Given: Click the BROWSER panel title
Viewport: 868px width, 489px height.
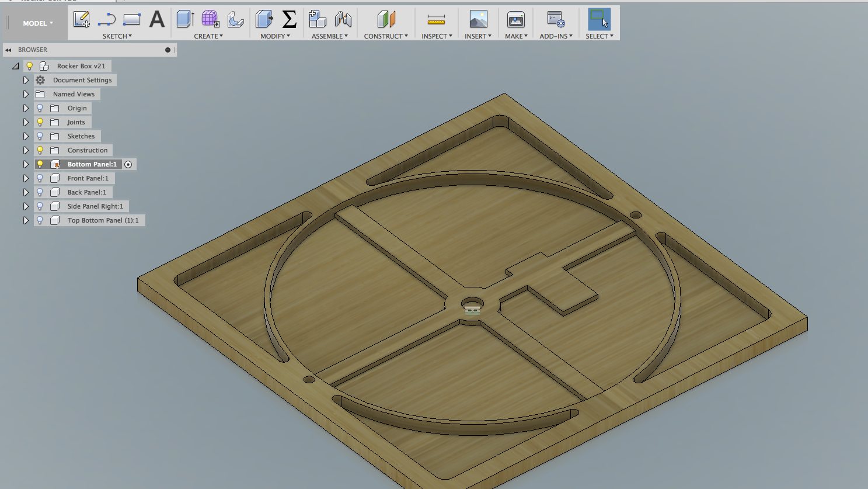Looking at the screenshot, I should click(33, 50).
